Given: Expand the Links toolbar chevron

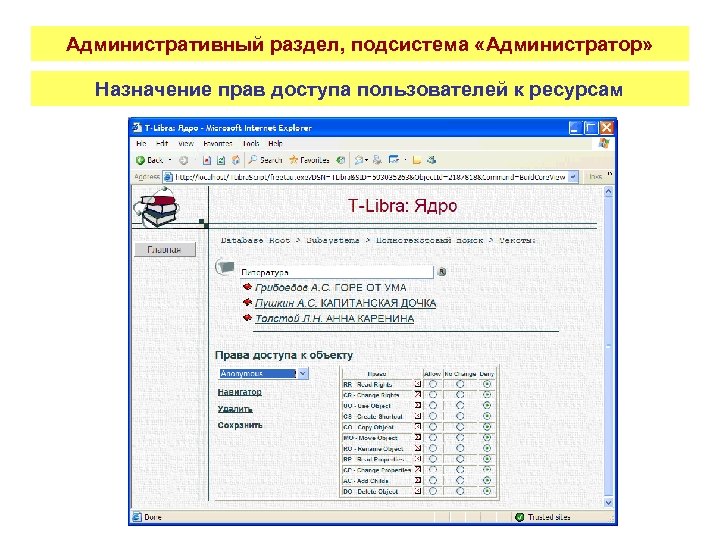Looking at the screenshot, I should pyautogui.click(x=609, y=174).
